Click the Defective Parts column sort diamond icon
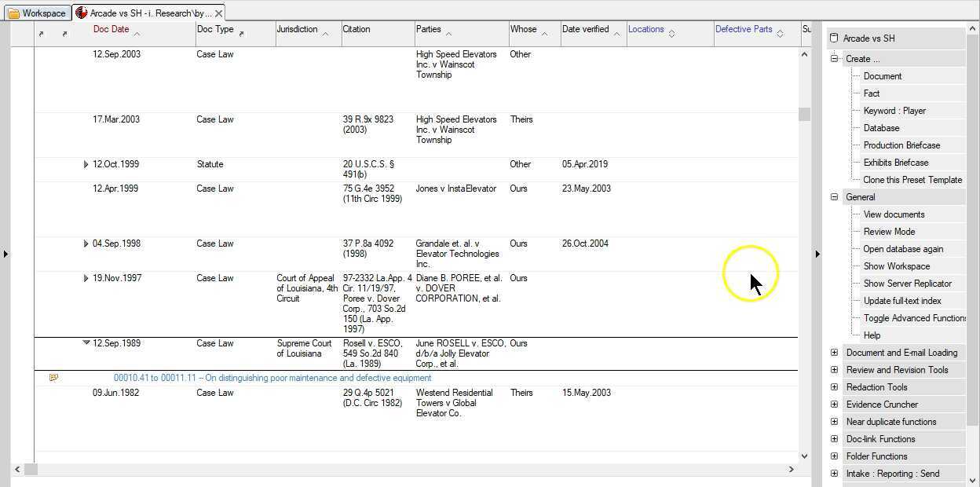The image size is (980, 487). (x=780, y=34)
